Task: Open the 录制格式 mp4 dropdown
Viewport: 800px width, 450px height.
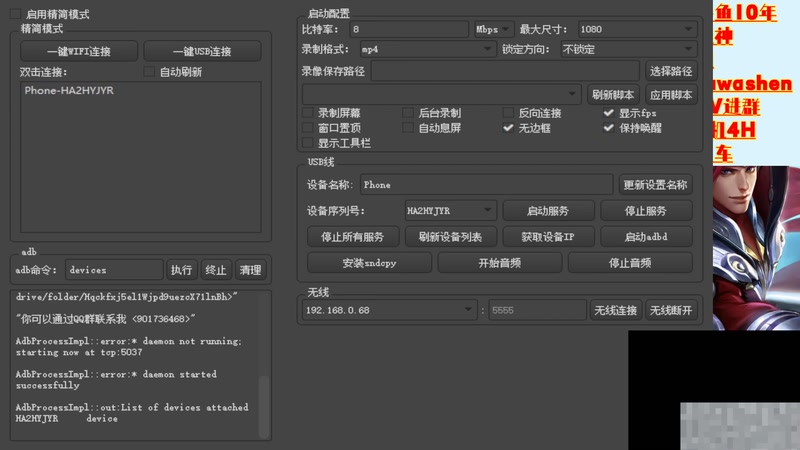Action: point(428,49)
